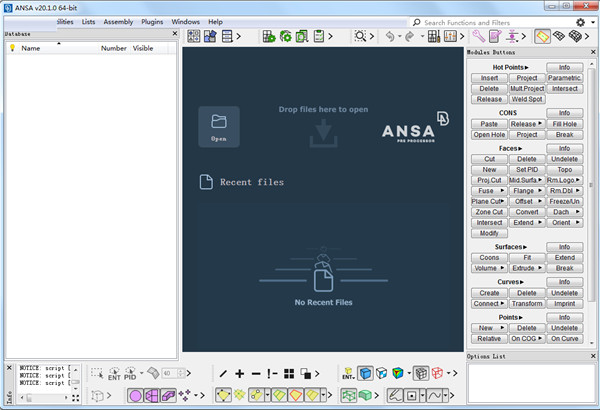Viewport: 600px width, 410px height.
Task: Close the Database panel
Action: tap(175, 34)
